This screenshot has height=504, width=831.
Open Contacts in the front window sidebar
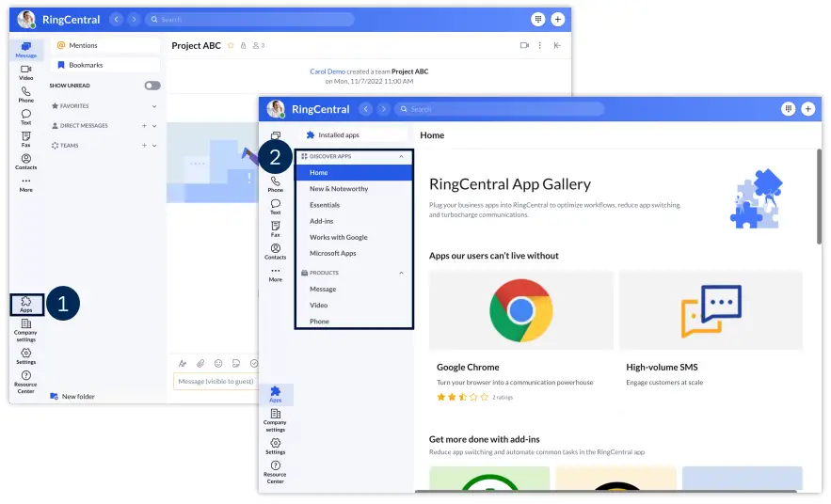276,251
